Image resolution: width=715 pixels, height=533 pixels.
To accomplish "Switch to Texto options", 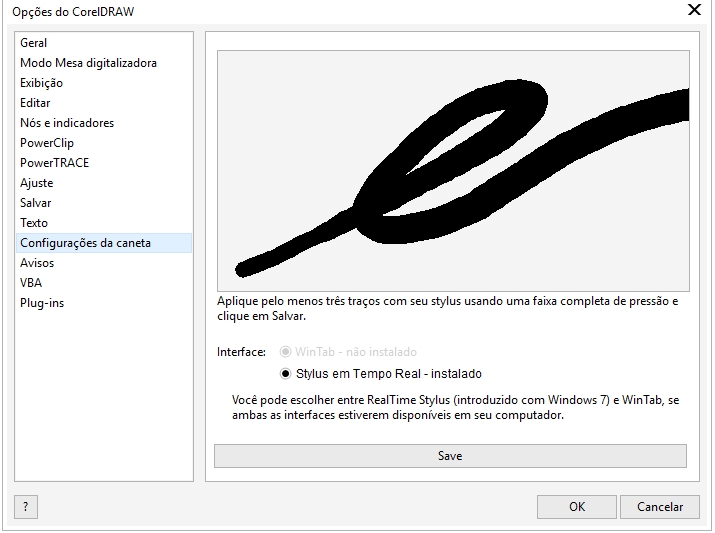I will click(x=34, y=223).
